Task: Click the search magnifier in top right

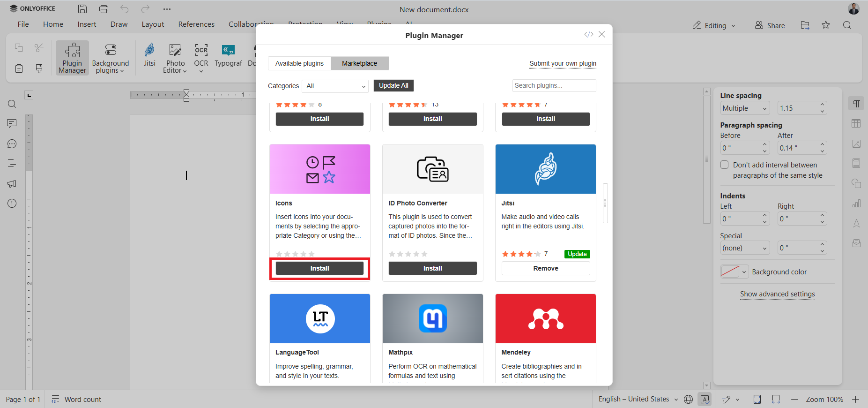Action: pos(847,25)
